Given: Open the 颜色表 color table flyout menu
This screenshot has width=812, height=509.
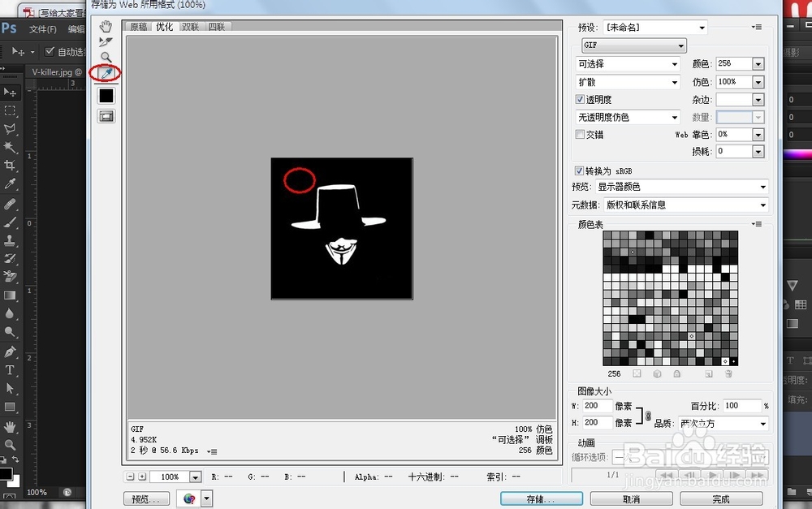Looking at the screenshot, I should (757, 224).
